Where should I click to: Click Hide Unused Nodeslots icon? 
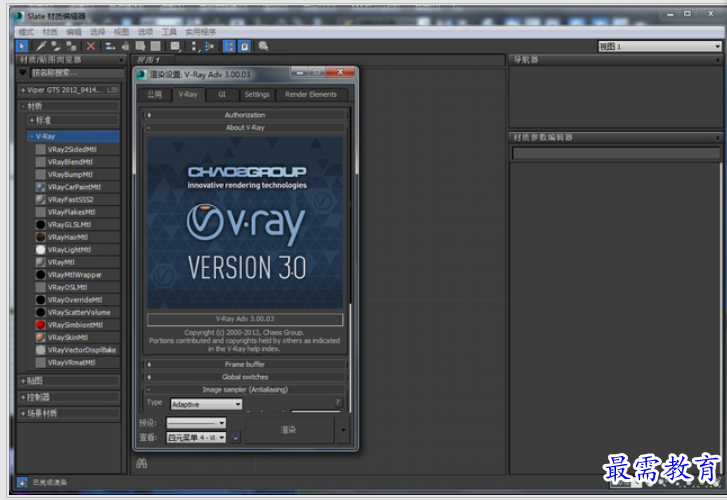pyautogui.click(x=125, y=46)
